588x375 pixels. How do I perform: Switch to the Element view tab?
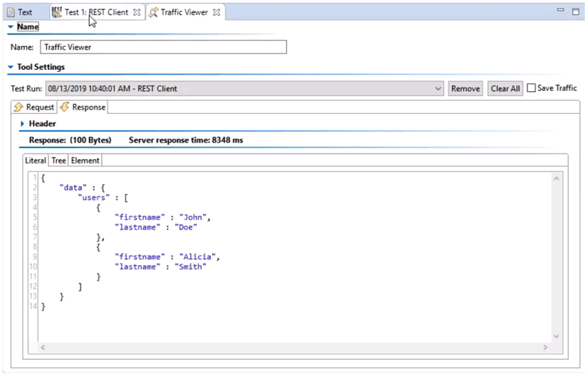pyautogui.click(x=85, y=160)
